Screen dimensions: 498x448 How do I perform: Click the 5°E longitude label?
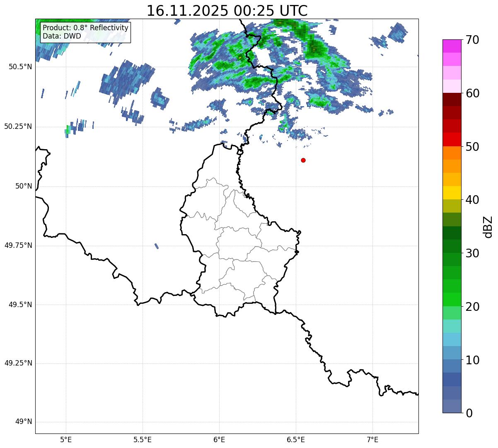tap(66, 440)
